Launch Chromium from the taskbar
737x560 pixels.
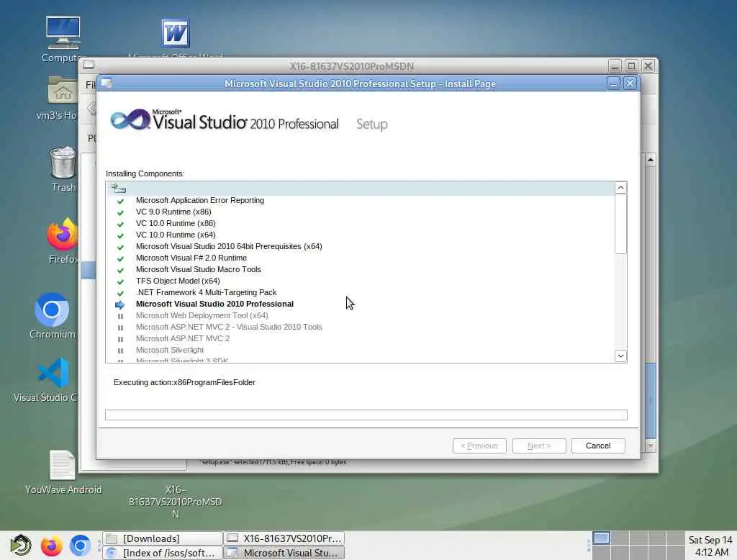pyautogui.click(x=81, y=546)
